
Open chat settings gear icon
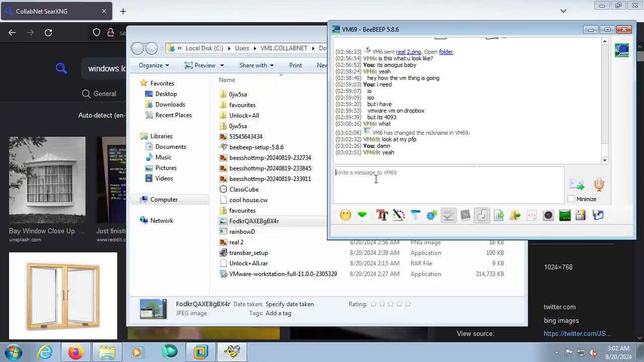click(x=432, y=215)
